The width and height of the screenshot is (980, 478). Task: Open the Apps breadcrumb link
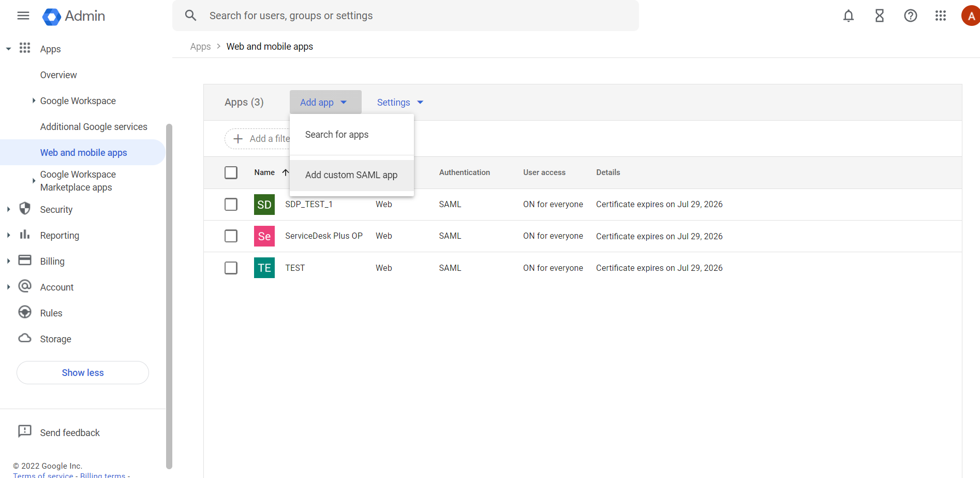point(200,47)
